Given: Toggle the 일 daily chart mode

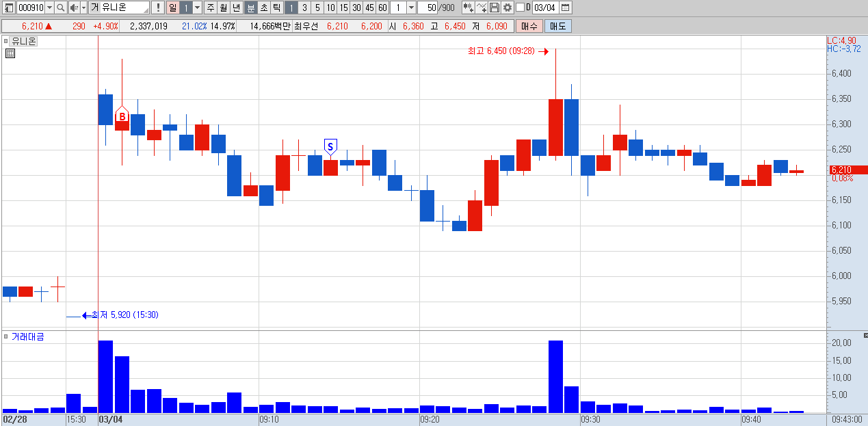Looking at the screenshot, I should pyautogui.click(x=172, y=8).
